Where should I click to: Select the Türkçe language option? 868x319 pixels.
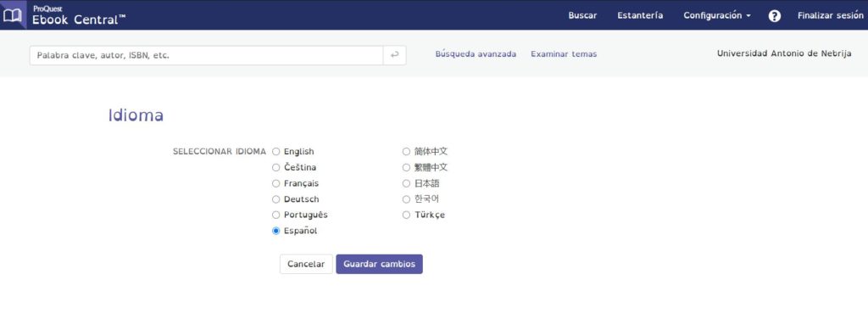[406, 215]
